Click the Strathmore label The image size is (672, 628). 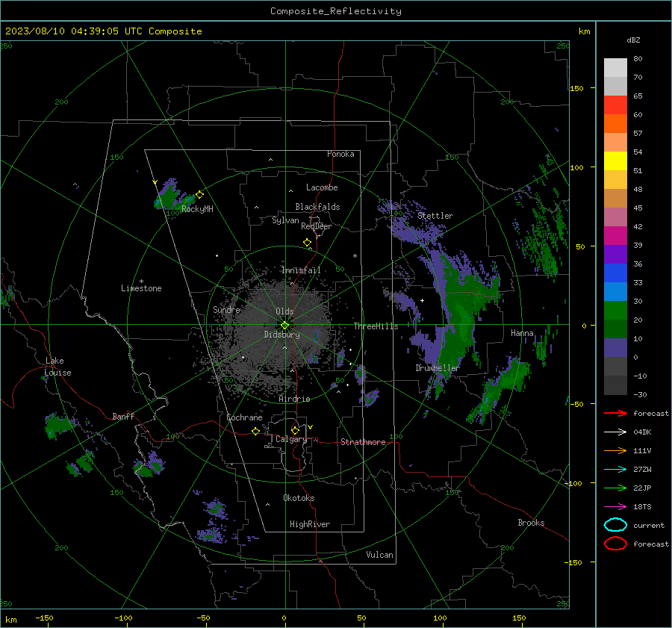point(363,442)
